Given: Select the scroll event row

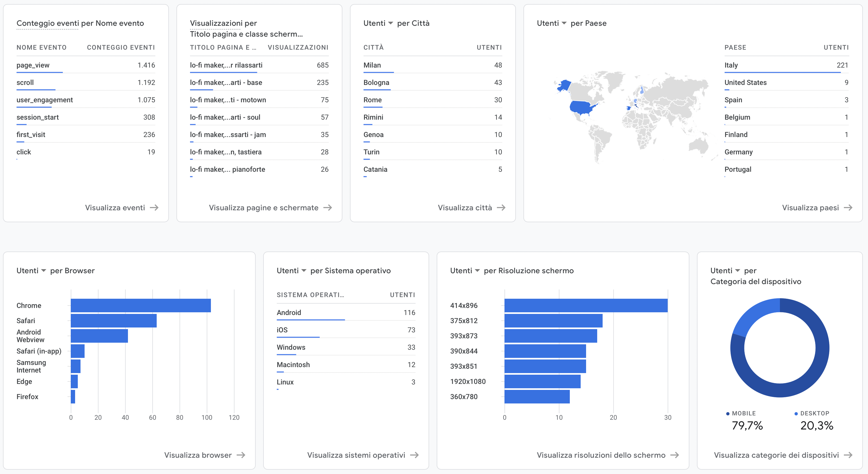Looking at the screenshot, I should (86, 83).
